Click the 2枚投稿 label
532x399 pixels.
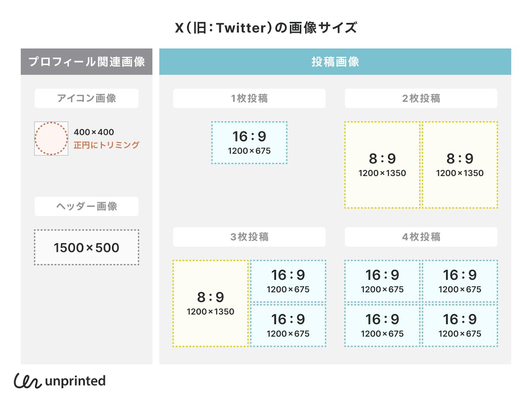(x=421, y=98)
